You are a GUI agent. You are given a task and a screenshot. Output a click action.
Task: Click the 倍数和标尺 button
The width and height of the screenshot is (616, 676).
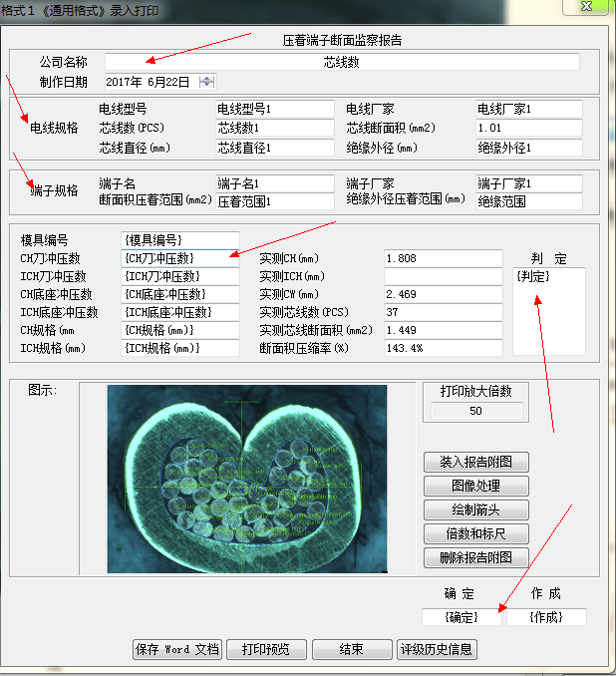point(475,534)
